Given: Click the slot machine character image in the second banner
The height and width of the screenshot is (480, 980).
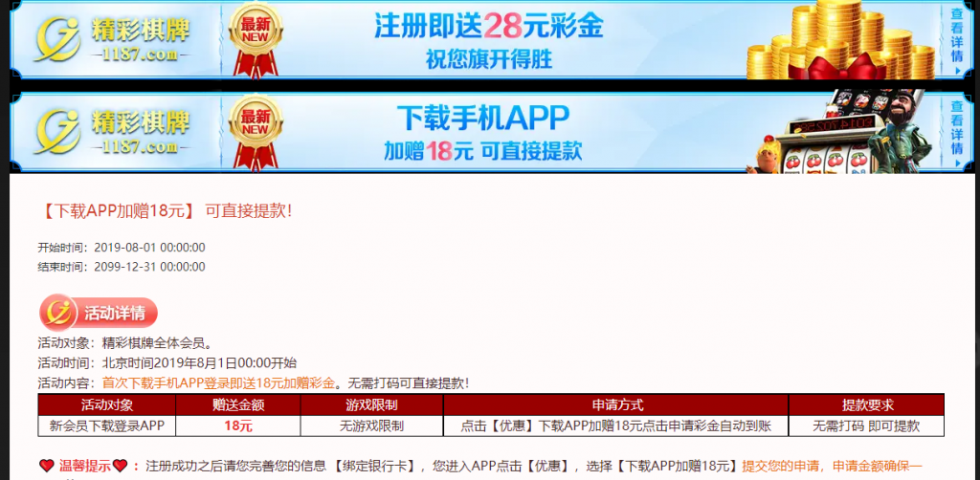Looking at the screenshot, I should tap(841, 132).
